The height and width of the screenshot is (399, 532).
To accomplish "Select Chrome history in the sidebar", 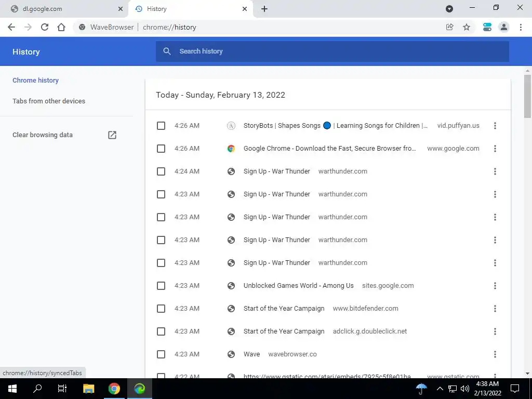I will (x=36, y=81).
